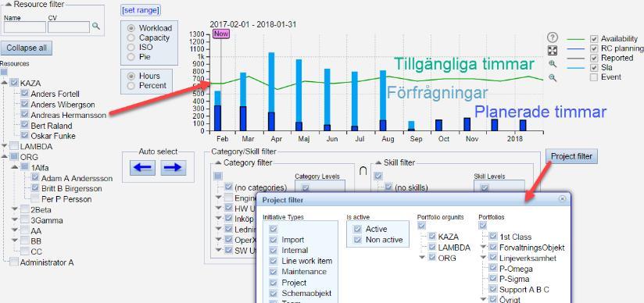Uncheck the (no categories) checkbox
644x303 pixels.
click(x=229, y=187)
